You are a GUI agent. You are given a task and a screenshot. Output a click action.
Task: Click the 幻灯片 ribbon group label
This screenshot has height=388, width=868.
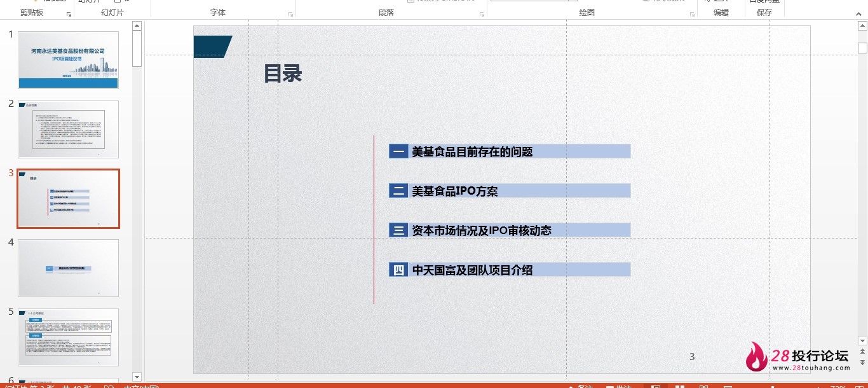[x=112, y=13]
